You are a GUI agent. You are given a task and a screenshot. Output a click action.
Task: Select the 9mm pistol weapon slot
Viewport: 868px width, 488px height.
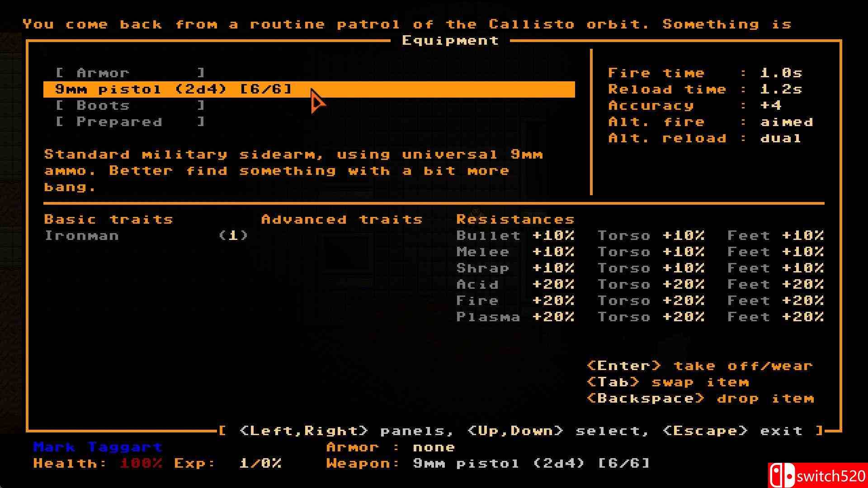[174, 89]
